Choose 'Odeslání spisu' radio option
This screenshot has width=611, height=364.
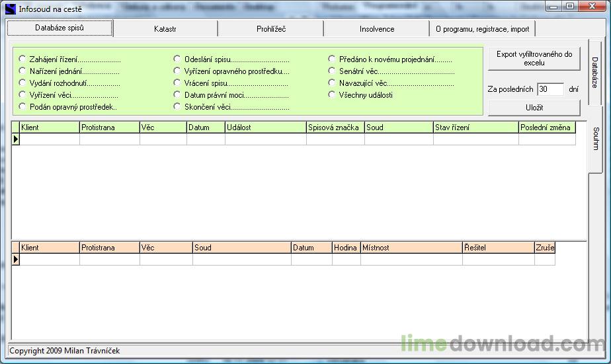coord(177,59)
